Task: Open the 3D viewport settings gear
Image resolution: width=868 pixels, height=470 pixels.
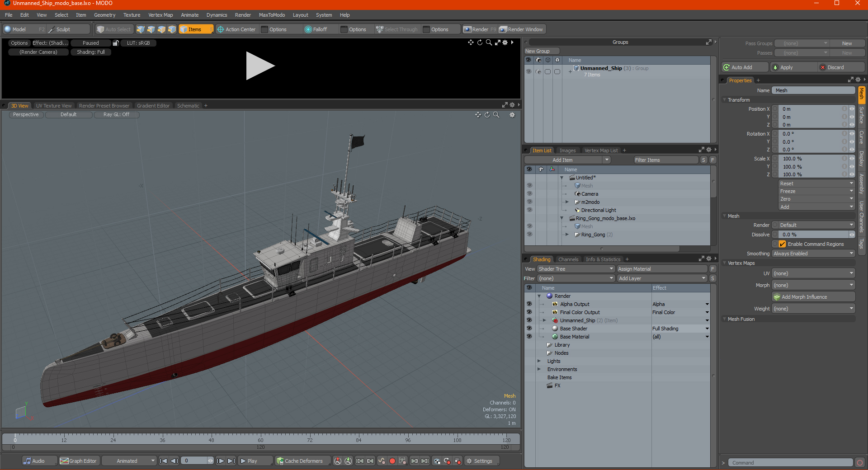Action: tap(512, 115)
